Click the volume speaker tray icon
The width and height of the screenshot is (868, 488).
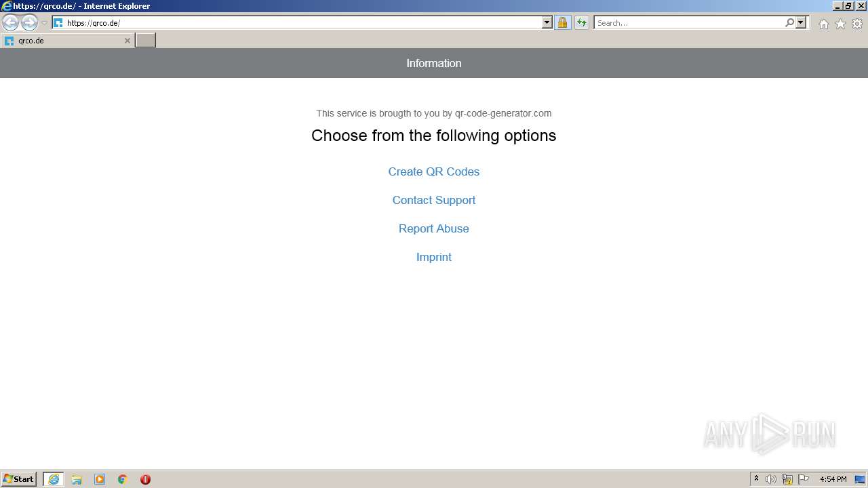pyautogui.click(x=771, y=479)
